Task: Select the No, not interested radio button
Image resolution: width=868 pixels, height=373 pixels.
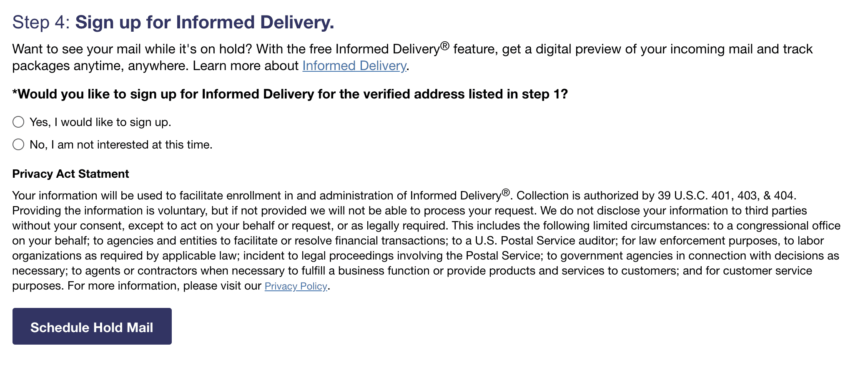Action: (x=18, y=144)
